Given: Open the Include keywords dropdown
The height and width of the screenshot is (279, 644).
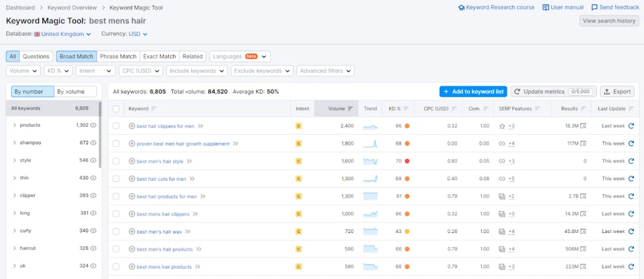Looking at the screenshot, I should point(197,71).
